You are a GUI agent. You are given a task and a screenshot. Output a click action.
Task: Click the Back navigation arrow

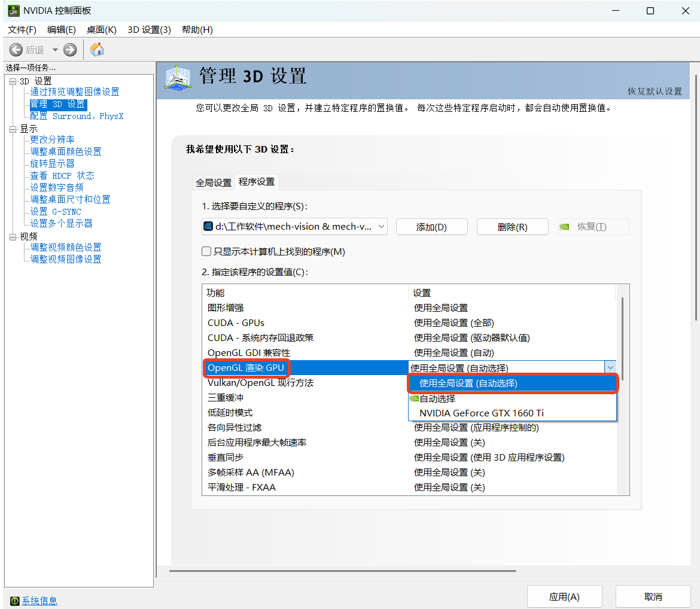16,50
